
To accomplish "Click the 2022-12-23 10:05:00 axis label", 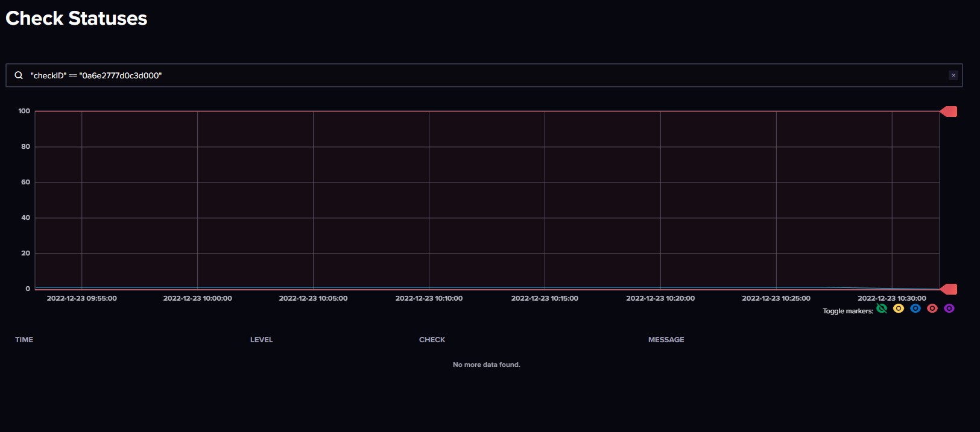I will pyautogui.click(x=314, y=298).
